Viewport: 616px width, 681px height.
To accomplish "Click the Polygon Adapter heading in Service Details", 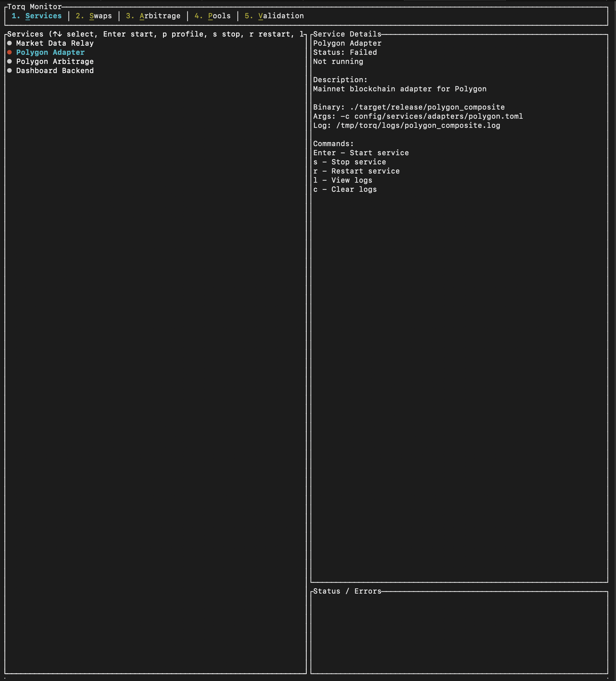I will click(347, 43).
